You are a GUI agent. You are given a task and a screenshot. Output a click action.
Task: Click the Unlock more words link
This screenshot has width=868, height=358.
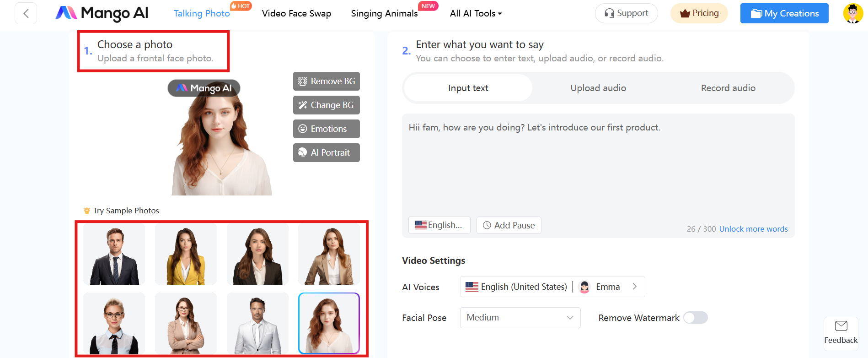[x=754, y=229]
